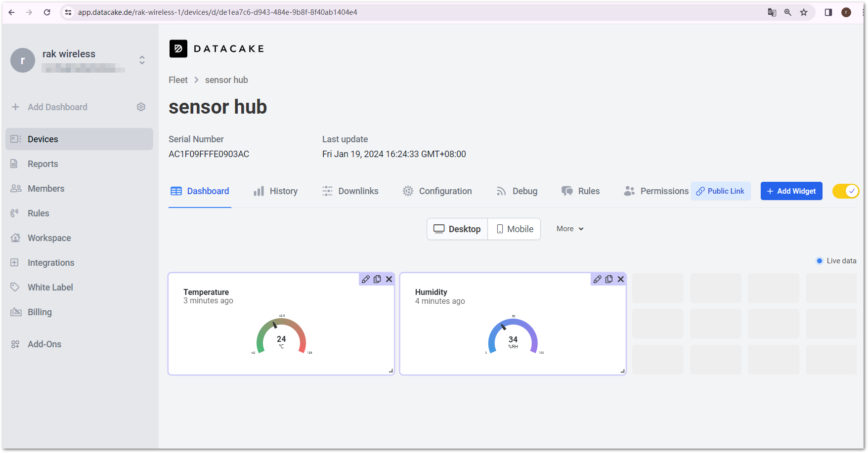Open Add-Ons in the sidebar

79,344
